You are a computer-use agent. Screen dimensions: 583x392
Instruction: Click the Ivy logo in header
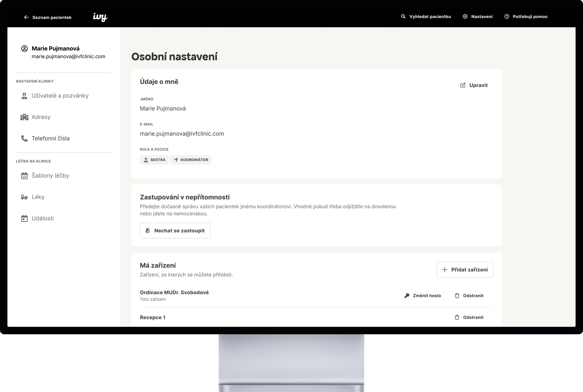[x=100, y=17]
